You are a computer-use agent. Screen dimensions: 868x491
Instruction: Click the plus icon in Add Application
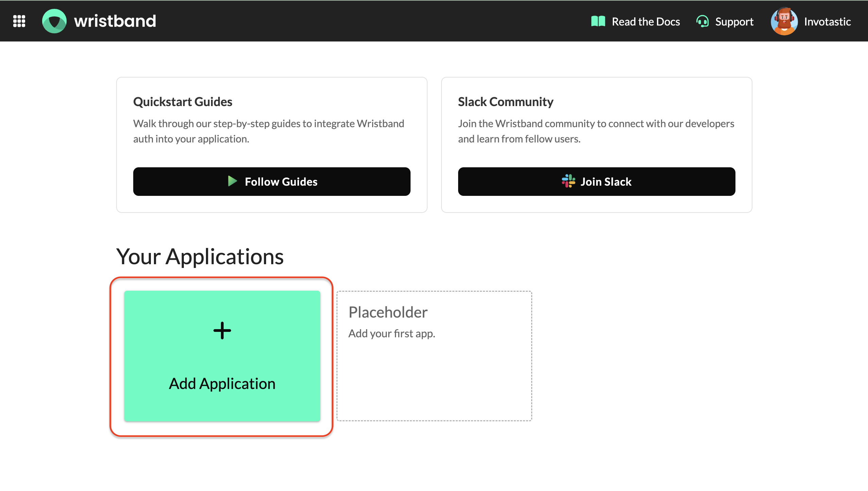coord(222,331)
